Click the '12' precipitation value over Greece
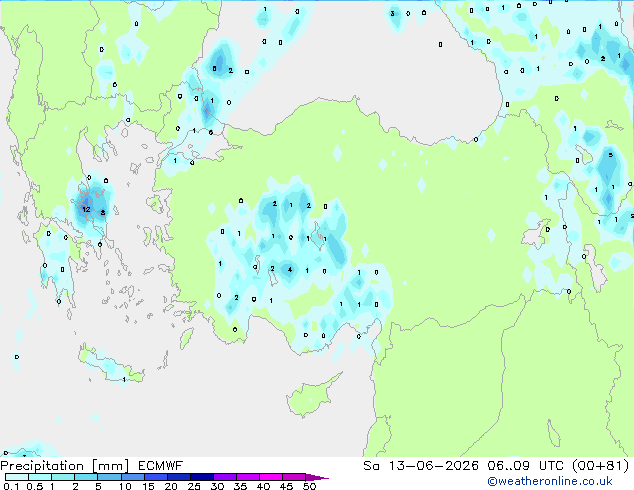Image resolution: width=634 pixels, height=490 pixels. (86, 209)
